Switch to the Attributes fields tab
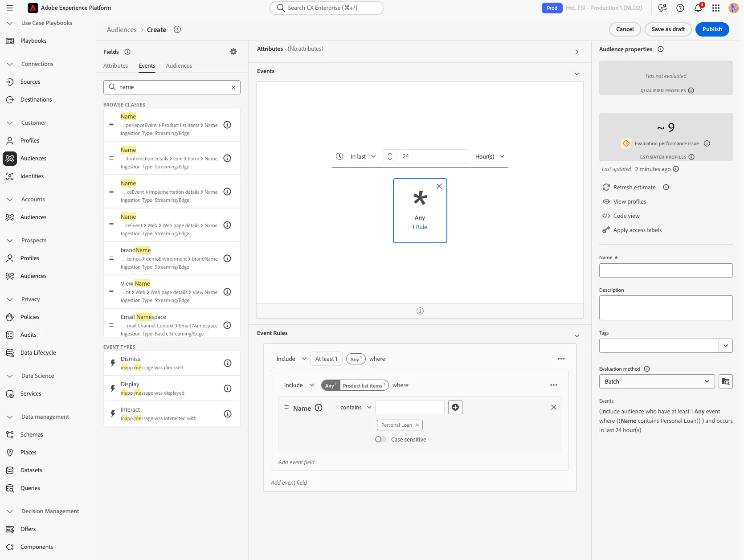This screenshot has width=744, height=560. pyautogui.click(x=116, y=65)
